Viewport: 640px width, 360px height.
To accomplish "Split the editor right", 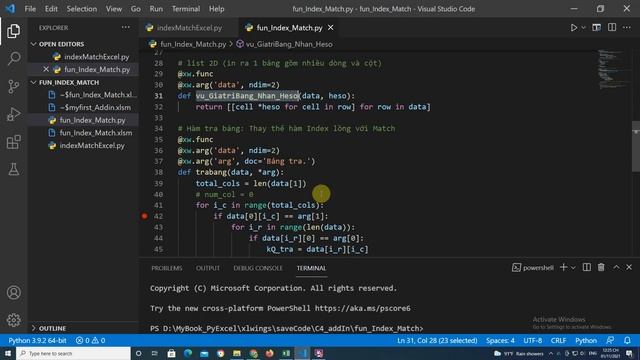I will (x=612, y=28).
